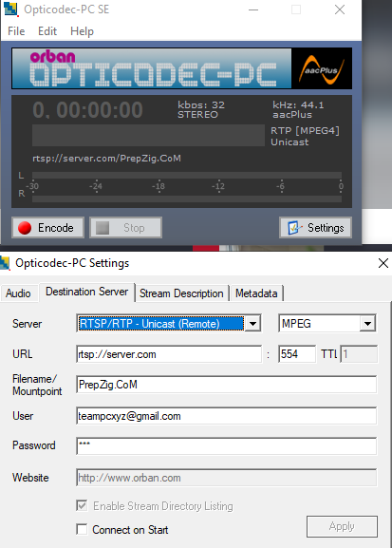Click the Opticodec-PC Settings title icon
This screenshot has height=548, width=392.
point(5,263)
